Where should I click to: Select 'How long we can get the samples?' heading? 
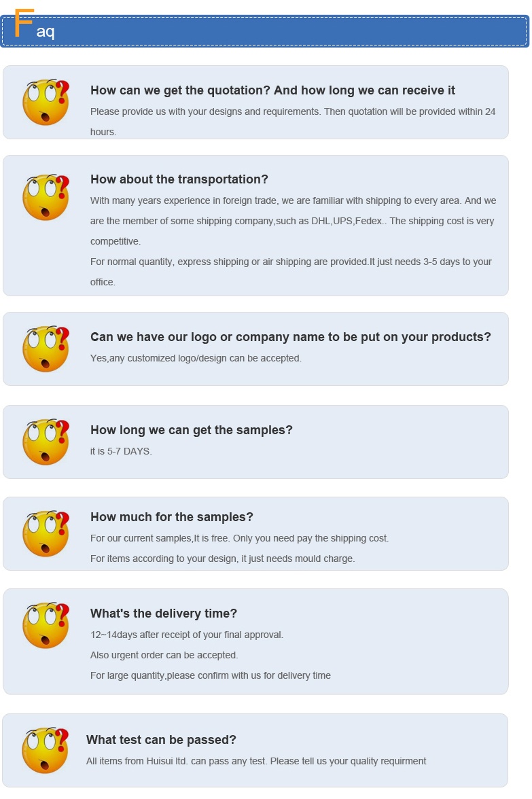(x=191, y=430)
